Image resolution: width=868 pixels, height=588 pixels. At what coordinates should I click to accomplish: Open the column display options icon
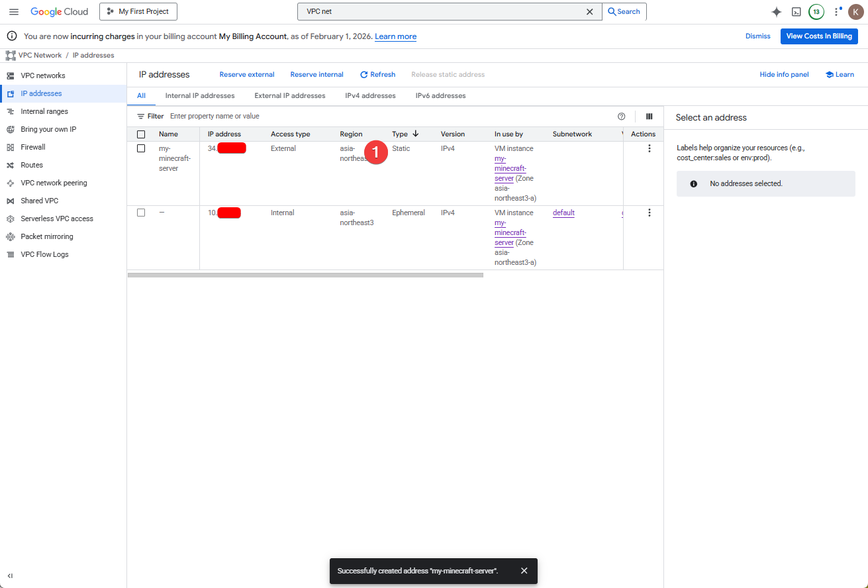tap(650, 117)
